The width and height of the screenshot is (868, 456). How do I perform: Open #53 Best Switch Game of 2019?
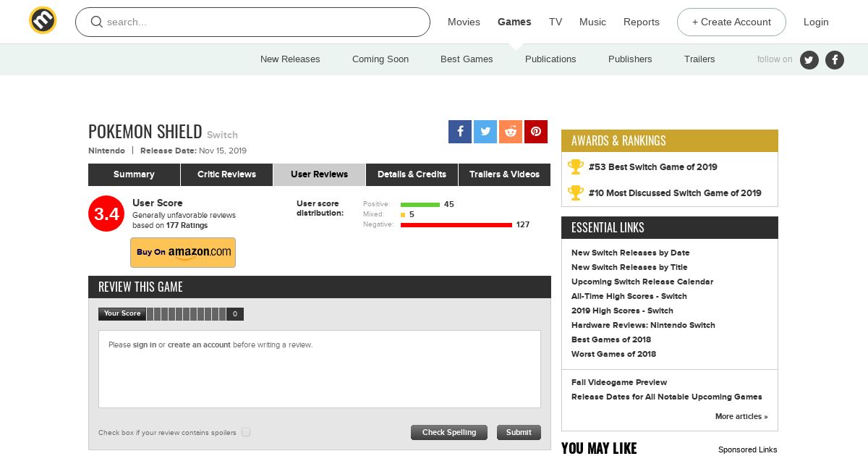point(653,167)
